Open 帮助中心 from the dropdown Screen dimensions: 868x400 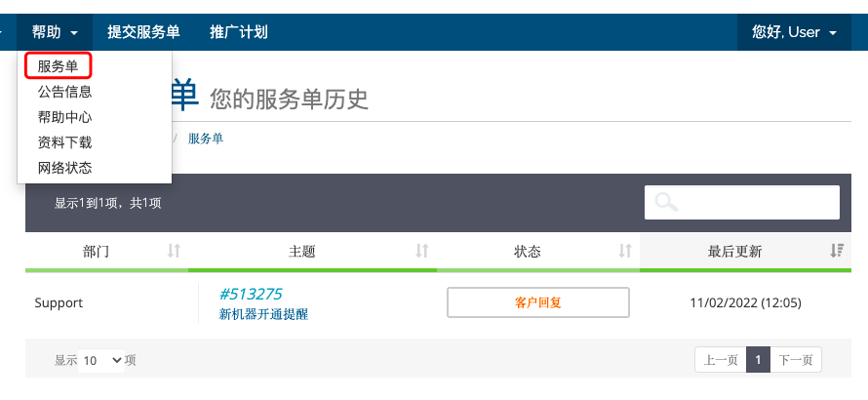click(x=65, y=117)
